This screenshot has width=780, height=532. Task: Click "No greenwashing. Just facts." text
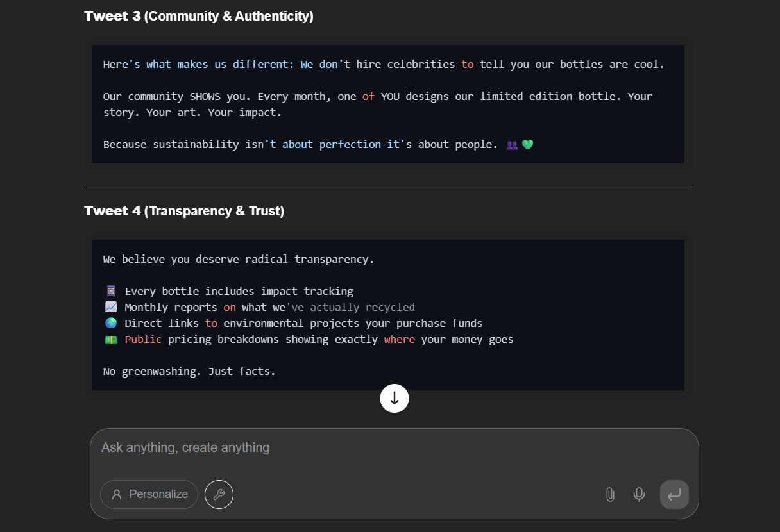(x=189, y=371)
